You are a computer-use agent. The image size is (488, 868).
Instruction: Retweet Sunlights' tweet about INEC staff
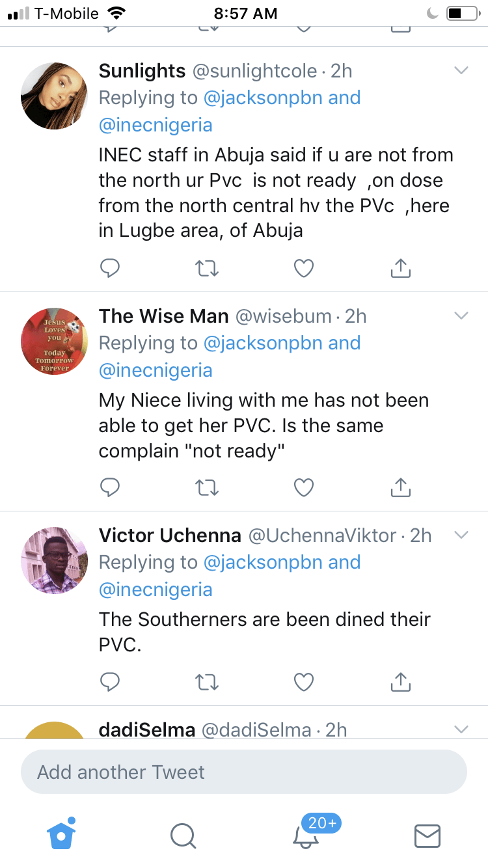click(x=207, y=267)
